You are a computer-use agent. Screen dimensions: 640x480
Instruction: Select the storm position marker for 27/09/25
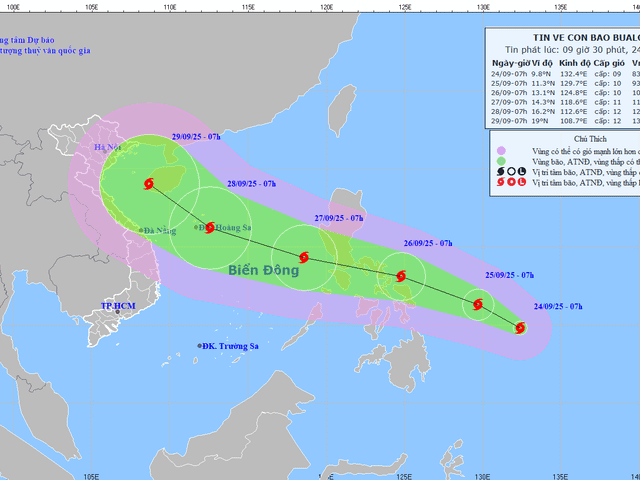pos(304,257)
